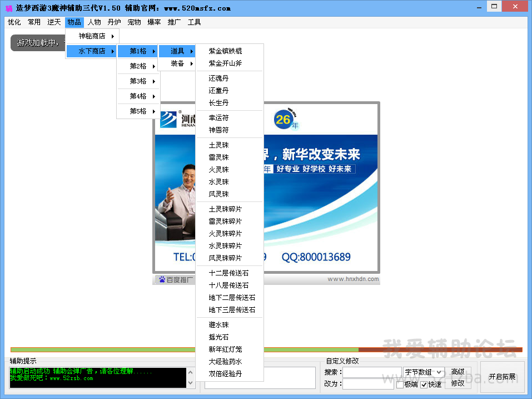Toggle the 极端 checkbox
The image size is (532, 399).
tap(400, 385)
